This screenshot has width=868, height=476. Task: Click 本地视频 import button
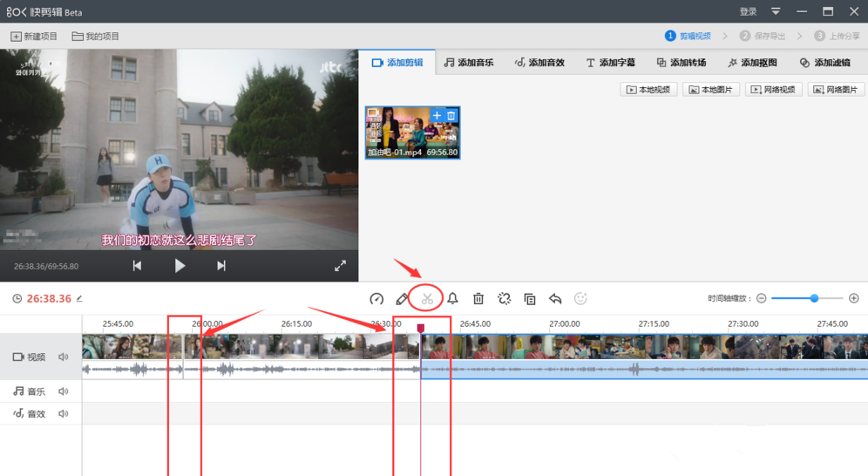648,90
